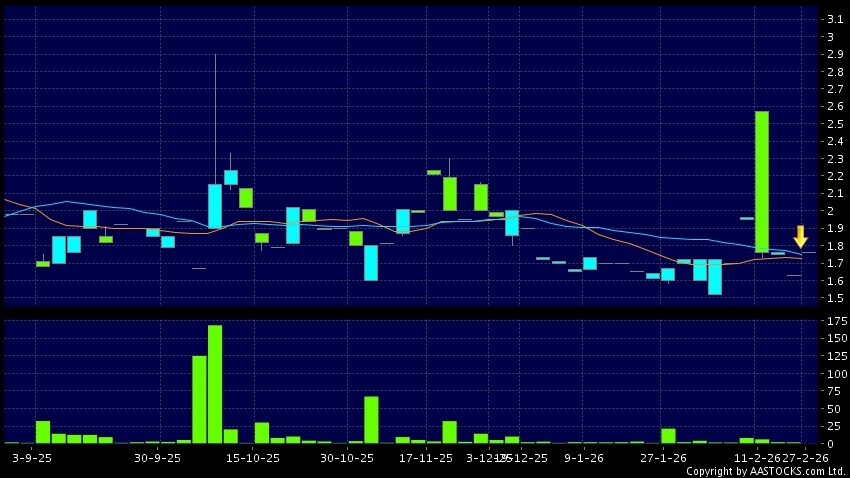Select the volume spike near 30-10-25
The height and width of the screenshot is (478, 850).
click(x=371, y=419)
